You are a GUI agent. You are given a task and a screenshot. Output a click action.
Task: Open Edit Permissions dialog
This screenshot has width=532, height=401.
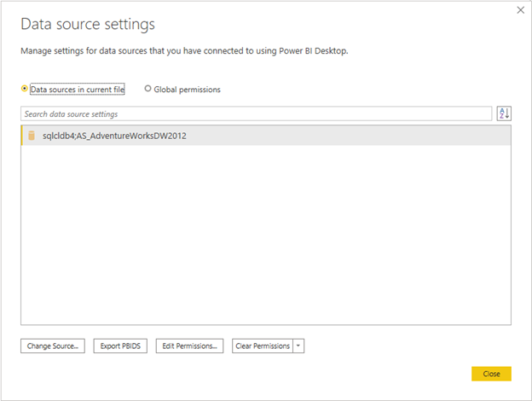[189, 346]
